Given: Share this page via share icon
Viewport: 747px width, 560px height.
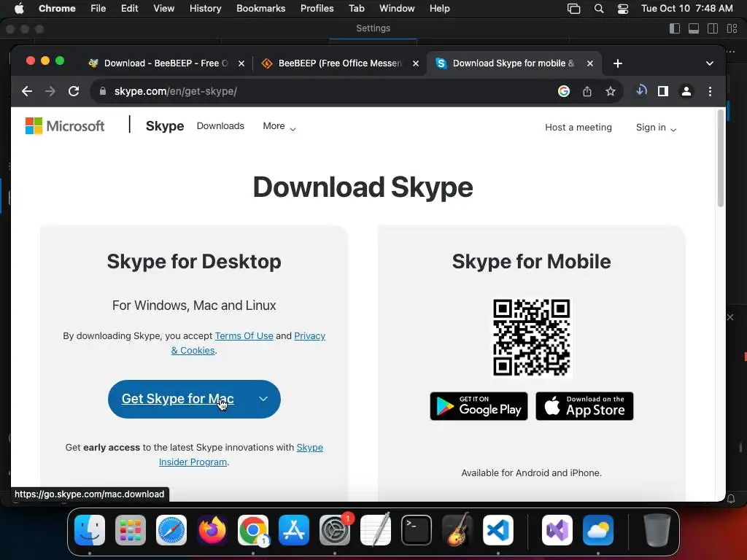Looking at the screenshot, I should 587,91.
